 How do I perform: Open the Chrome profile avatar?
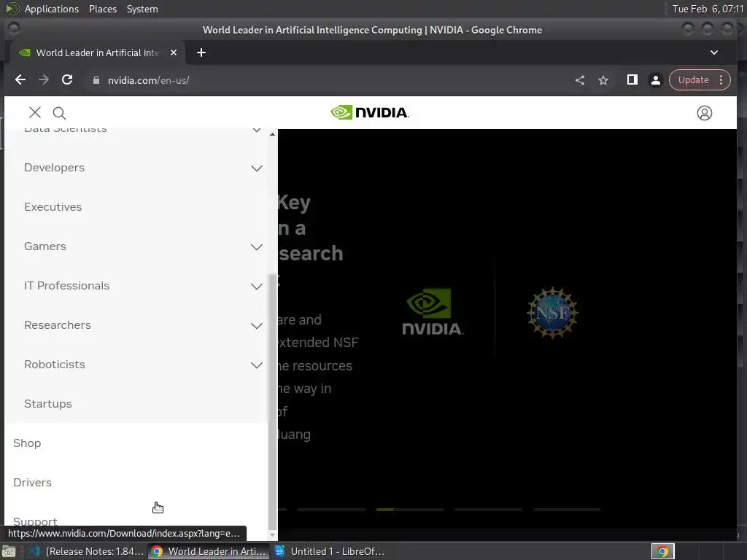[x=656, y=80]
